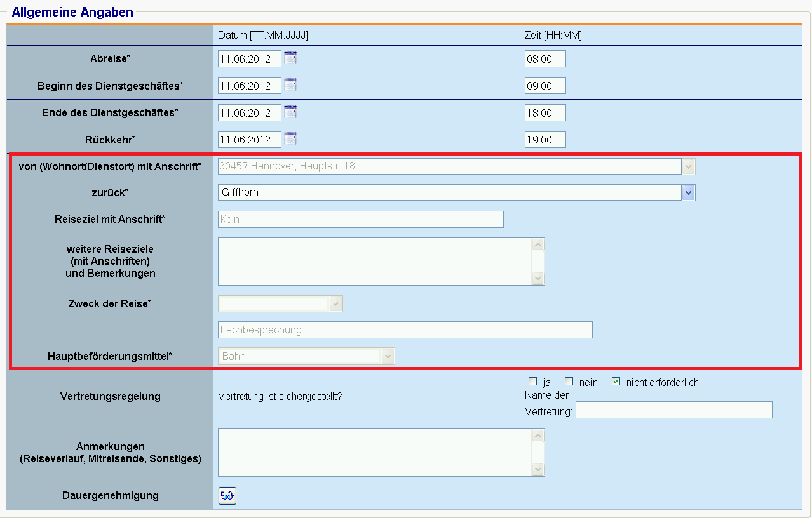The width and height of the screenshot is (812, 518).
Task: Click the Ende des Dienstgeschäftes time 18:00
Action: pos(545,113)
